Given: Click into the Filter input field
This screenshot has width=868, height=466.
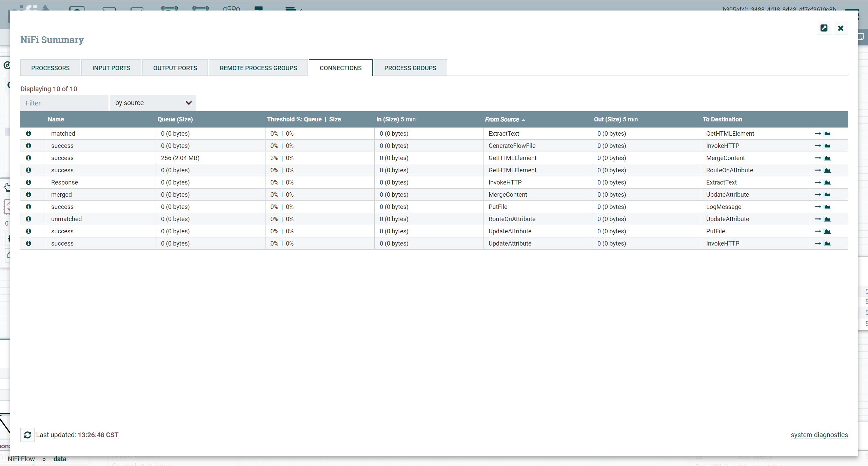Looking at the screenshot, I should tap(64, 103).
